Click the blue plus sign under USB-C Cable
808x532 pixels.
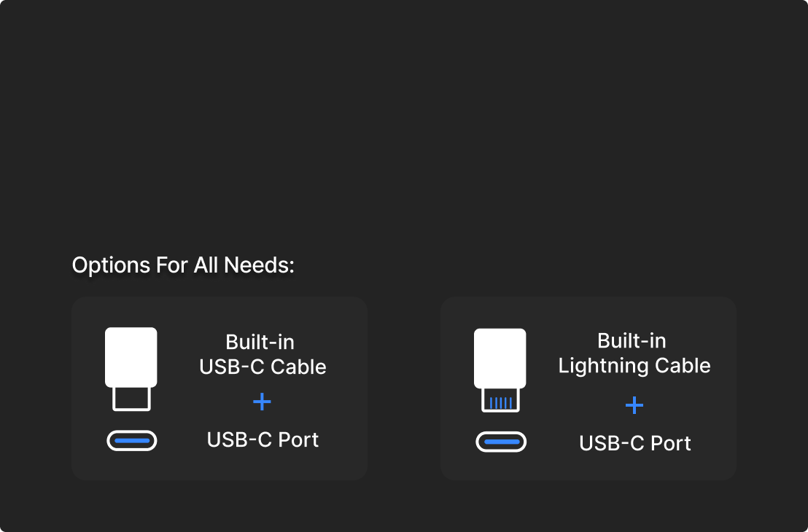[262, 402]
